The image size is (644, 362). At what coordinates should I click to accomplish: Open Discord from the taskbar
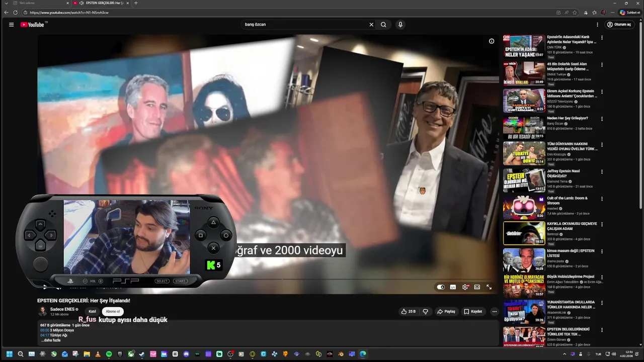(186, 354)
